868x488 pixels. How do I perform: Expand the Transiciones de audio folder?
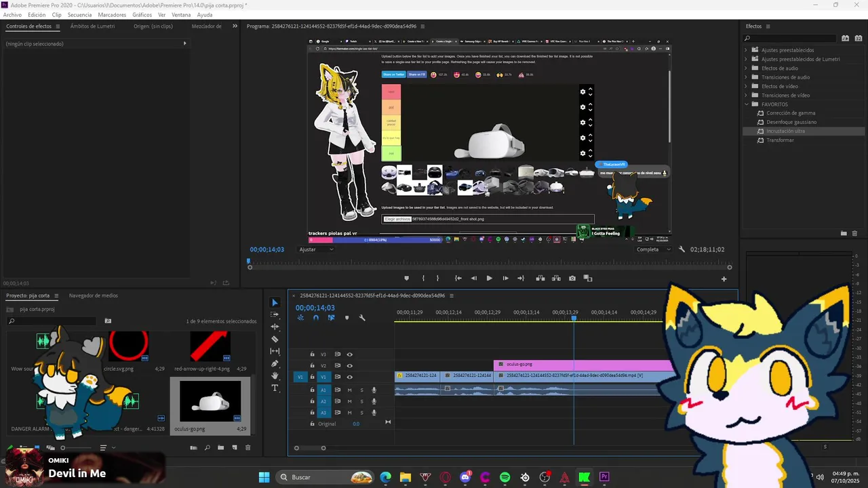(x=746, y=77)
